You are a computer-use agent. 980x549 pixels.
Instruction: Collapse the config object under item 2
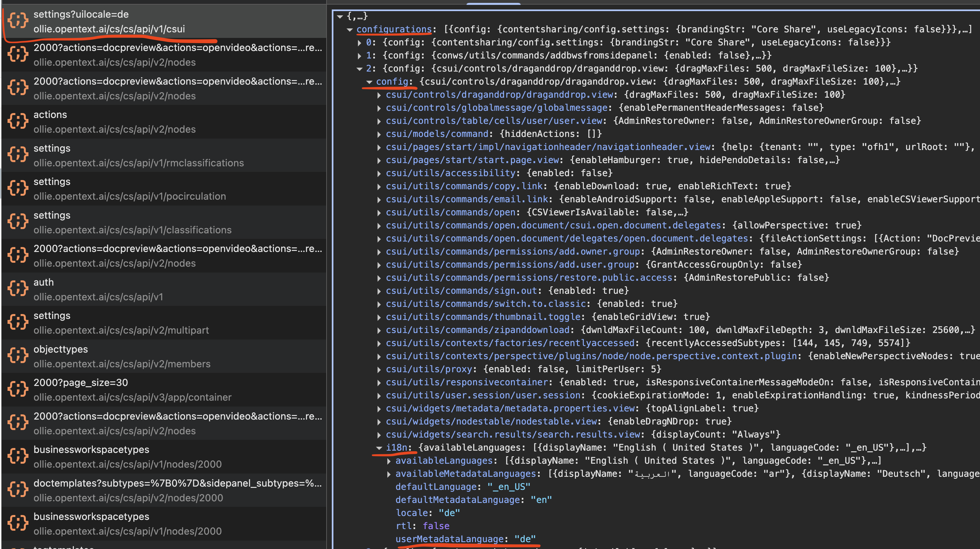[369, 82]
